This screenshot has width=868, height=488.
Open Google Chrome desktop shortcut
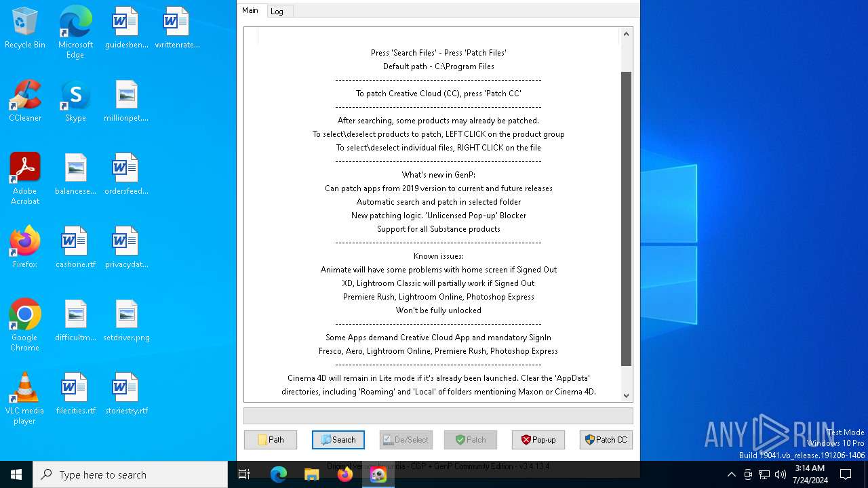(25, 325)
